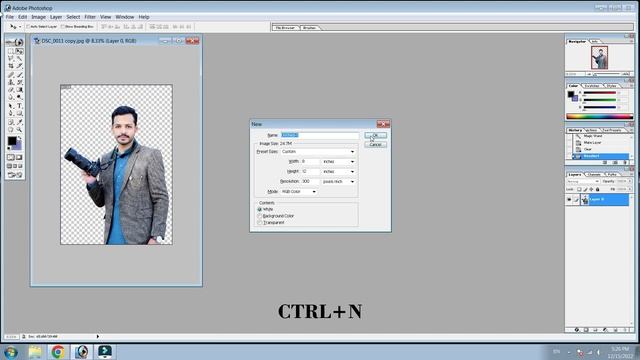Viewport: 640px width, 360px height.
Task: Switch to the Swatches tab
Action: [x=592, y=86]
